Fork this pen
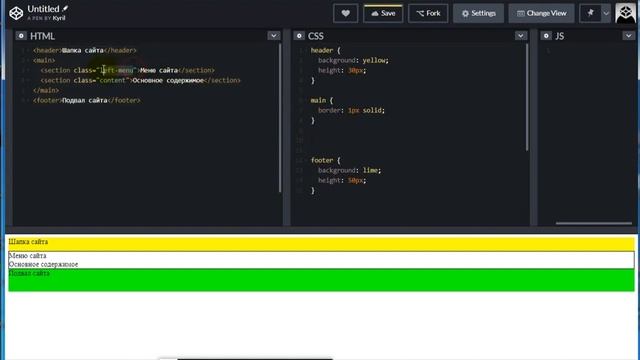640x360 pixels. [x=428, y=13]
